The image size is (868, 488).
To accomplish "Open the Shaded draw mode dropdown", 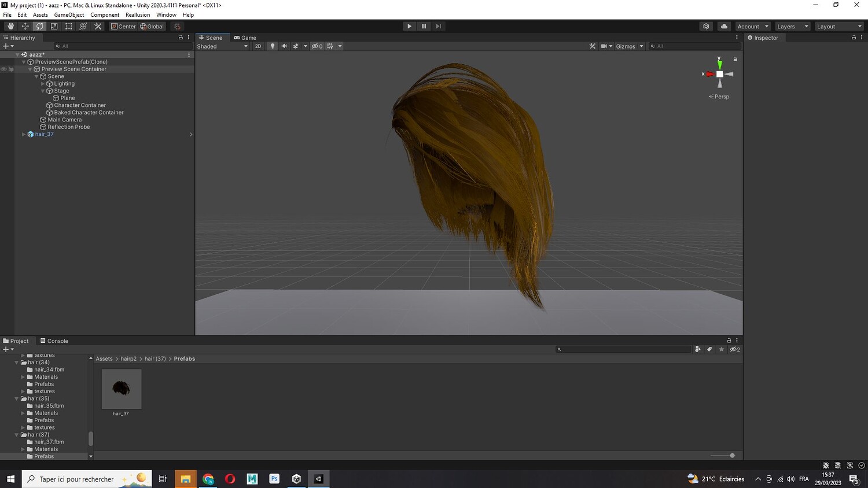I will (222, 46).
